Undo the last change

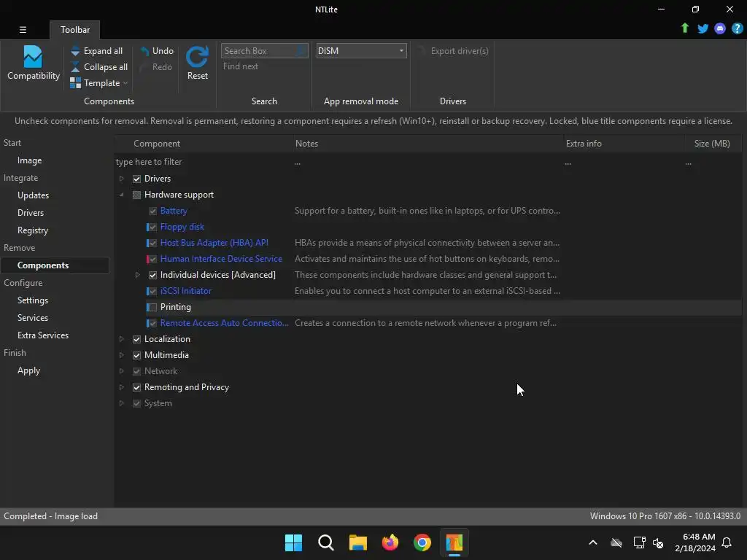[157, 51]
